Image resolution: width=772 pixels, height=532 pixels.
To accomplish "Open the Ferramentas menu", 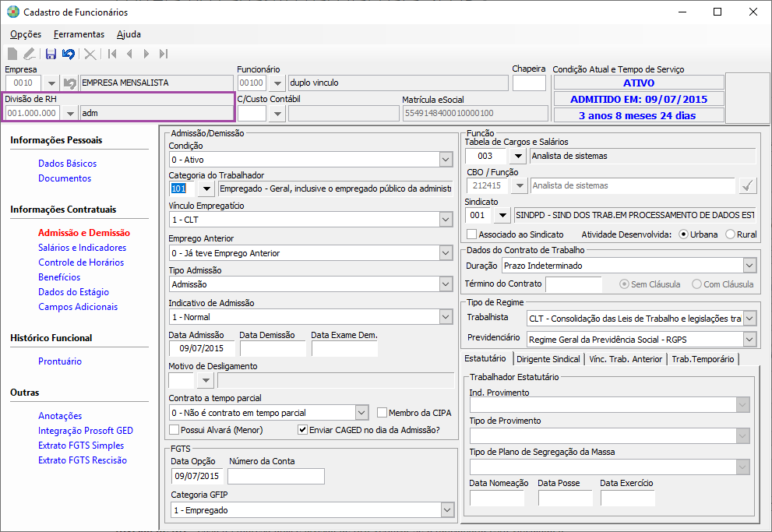I will pos(79,34).
